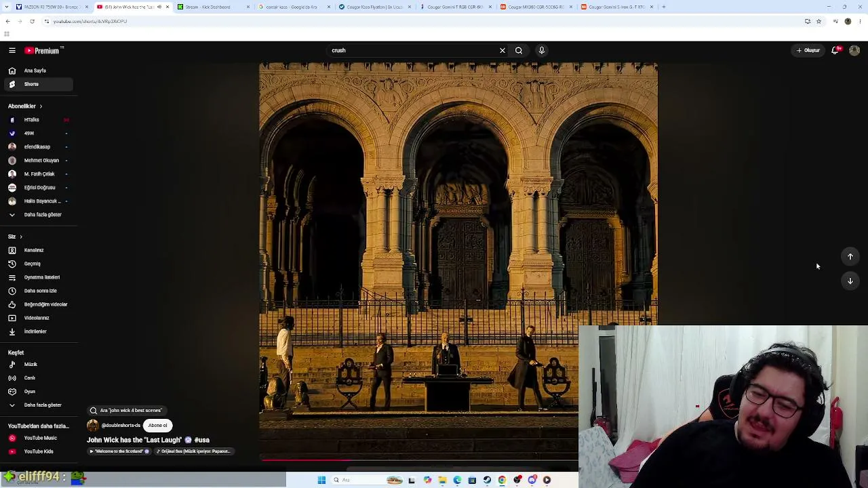Image resolution: width=868 pixels, height=488 pixels.
Task: Switch to Cougar Gemini T RGB tab
Action: tap(455, 7)
